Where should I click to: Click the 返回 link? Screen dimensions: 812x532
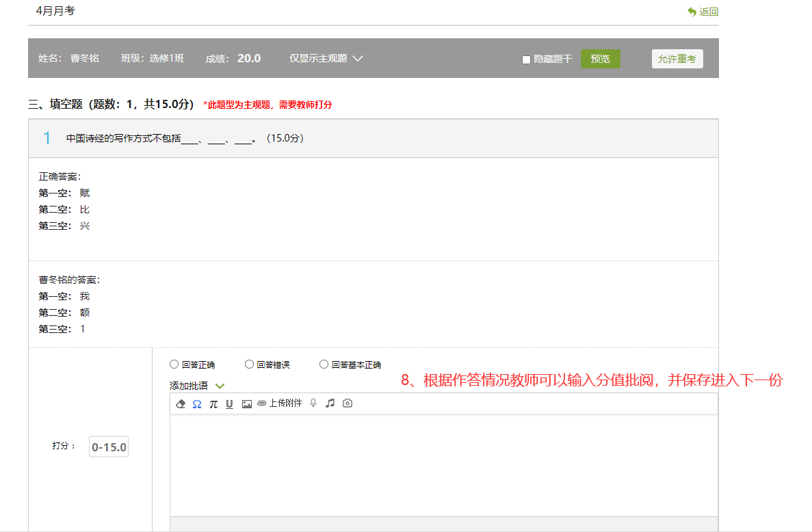709,12
